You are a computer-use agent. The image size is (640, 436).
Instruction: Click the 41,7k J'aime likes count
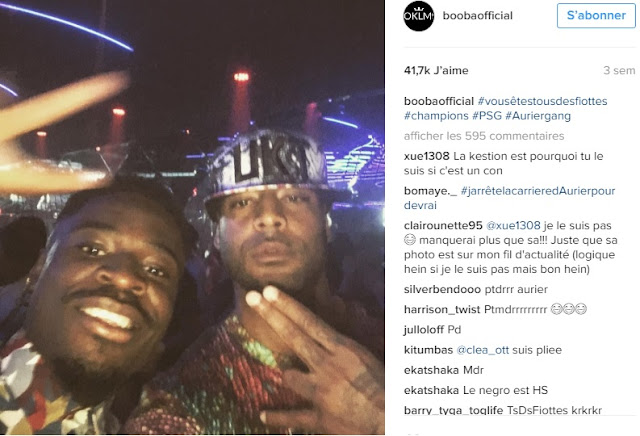click(436, 71)
